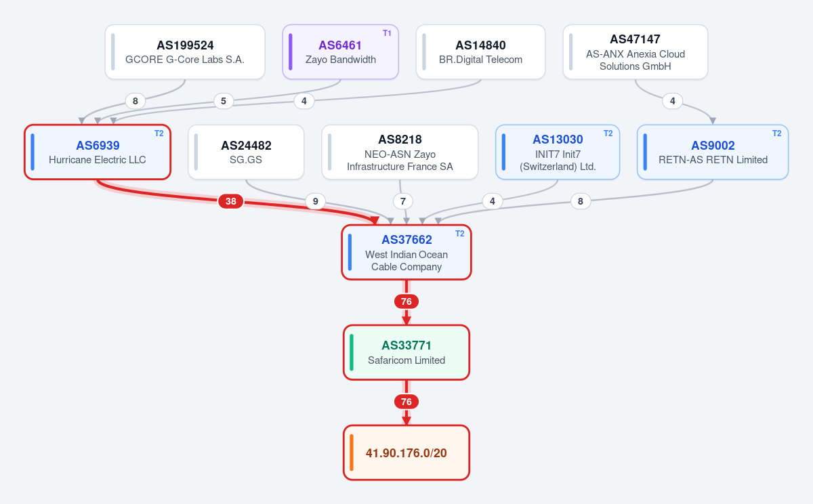Click the 5 edge label from Zayo Bandwidth
This screenshot has width=813, height=504.
click(x=224, y=101)
